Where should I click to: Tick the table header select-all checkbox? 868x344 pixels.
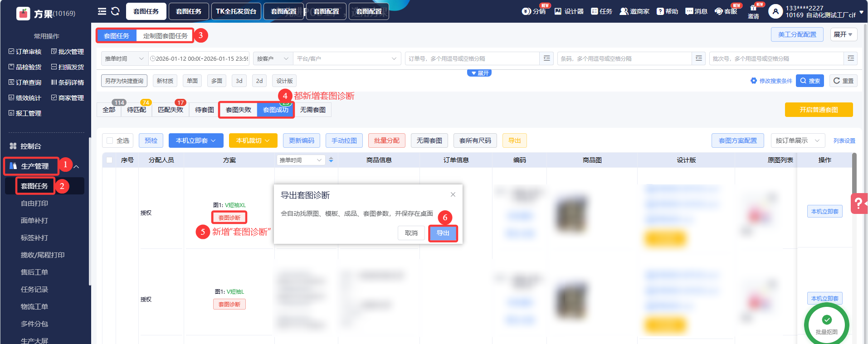[x=109, y=160]
